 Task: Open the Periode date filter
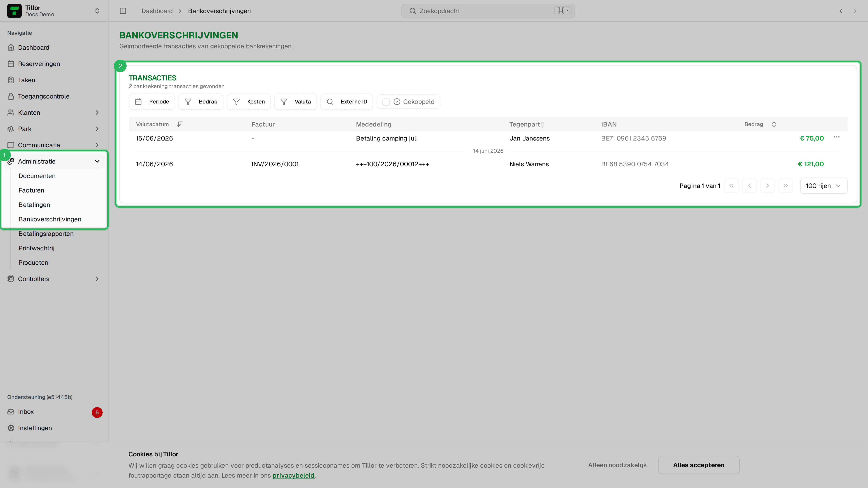coord(152,102)
